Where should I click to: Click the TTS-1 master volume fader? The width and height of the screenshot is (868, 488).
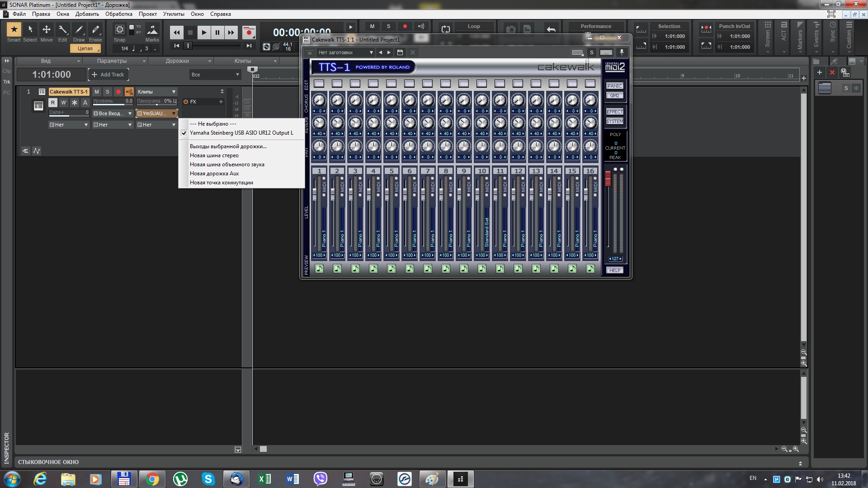608,178
